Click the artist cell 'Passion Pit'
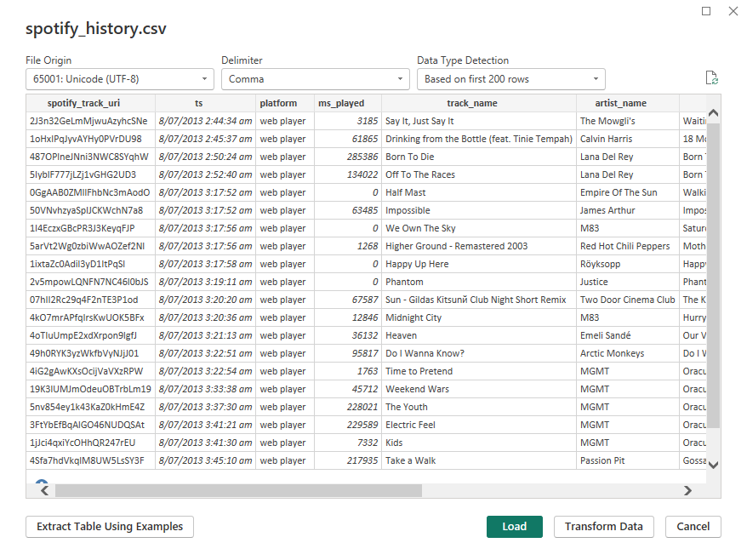The width and height of the screenshot is (747, 560). tap(627, 461)
